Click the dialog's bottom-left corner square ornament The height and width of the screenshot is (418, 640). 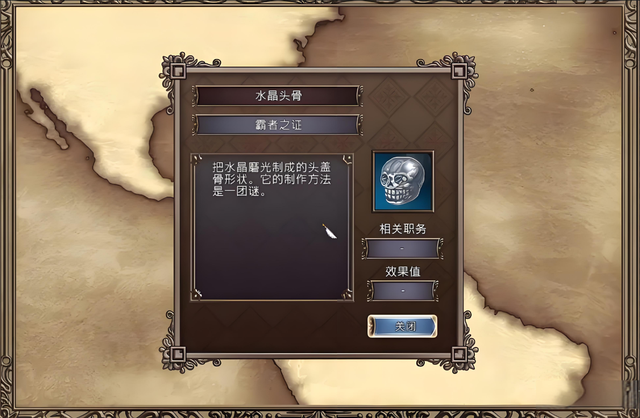[x=178, y=354]
